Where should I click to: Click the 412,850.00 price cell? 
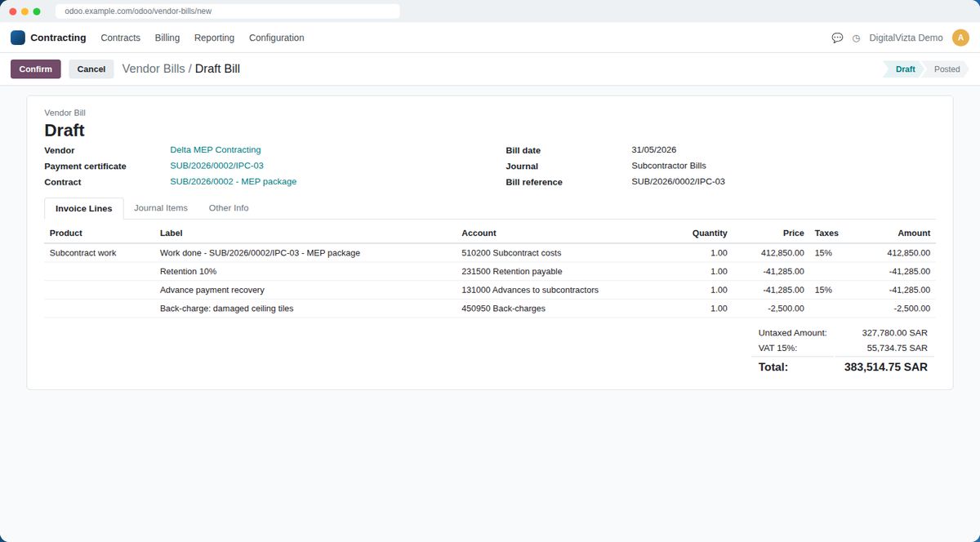[x=782, y=253]
